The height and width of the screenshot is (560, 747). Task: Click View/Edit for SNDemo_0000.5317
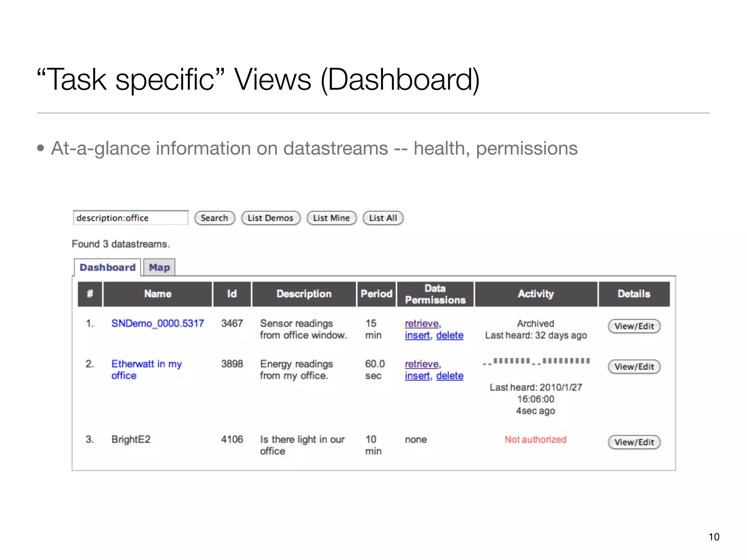point(634,326)
